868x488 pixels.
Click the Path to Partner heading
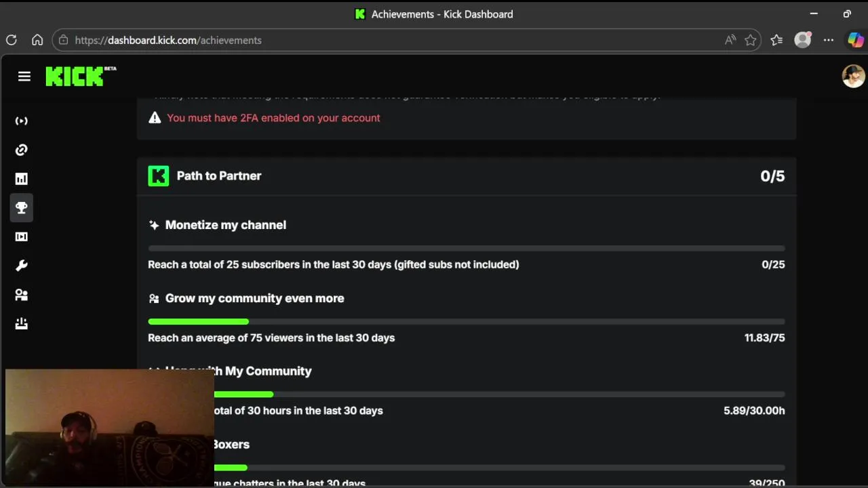[x=218, y=176]
